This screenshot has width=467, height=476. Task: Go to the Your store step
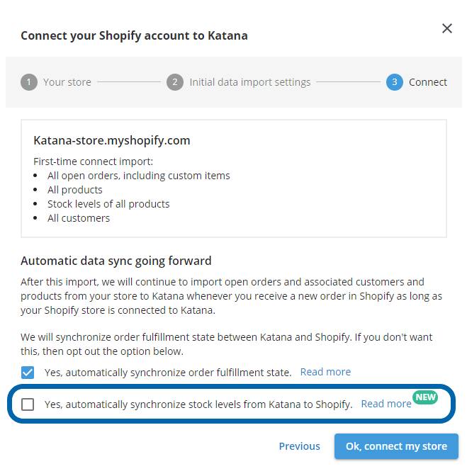coord(67,82)
